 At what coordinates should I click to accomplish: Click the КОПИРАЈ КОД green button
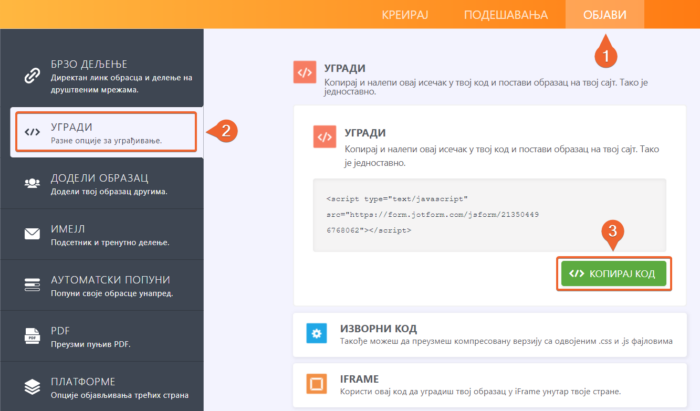pyautogui.click(x=614, y=274)
